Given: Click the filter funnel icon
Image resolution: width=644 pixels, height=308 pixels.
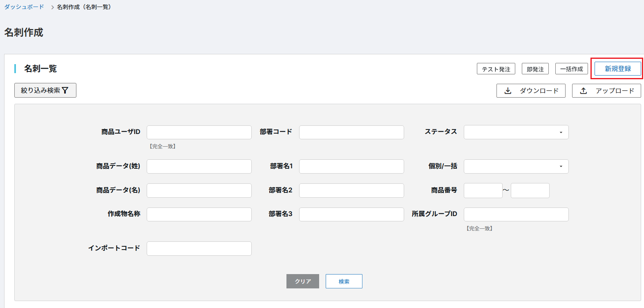Looking at the screenshot, I should 65,90.
